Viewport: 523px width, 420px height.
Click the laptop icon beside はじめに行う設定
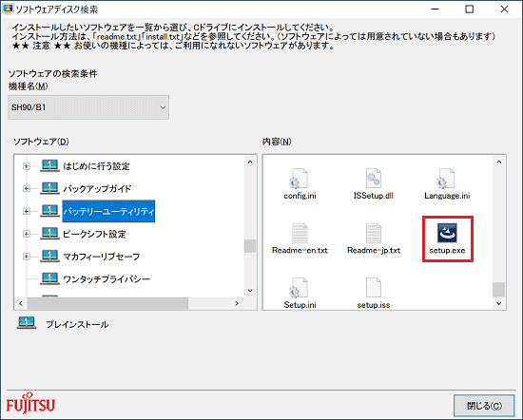49,165
